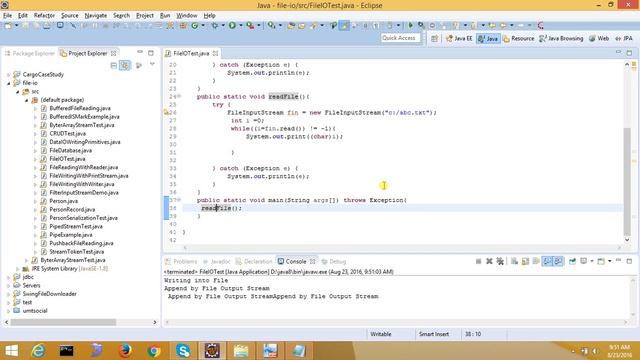
Task: Click Remove Launch console X icon
Action: click(489, 261)
